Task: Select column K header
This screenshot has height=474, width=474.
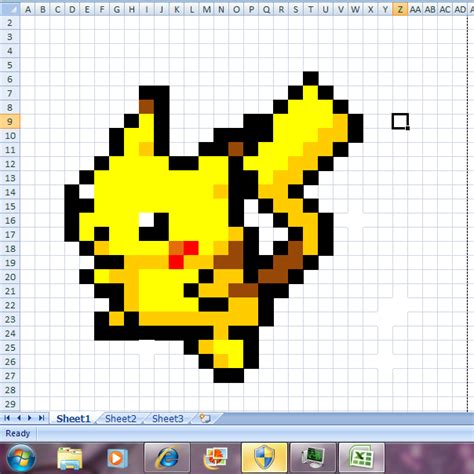Action: 177,9
